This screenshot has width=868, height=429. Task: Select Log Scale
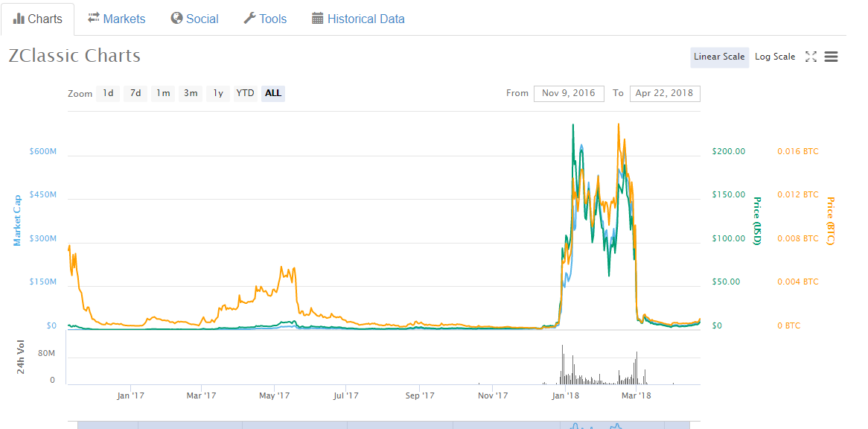click(x=775, y=57)
